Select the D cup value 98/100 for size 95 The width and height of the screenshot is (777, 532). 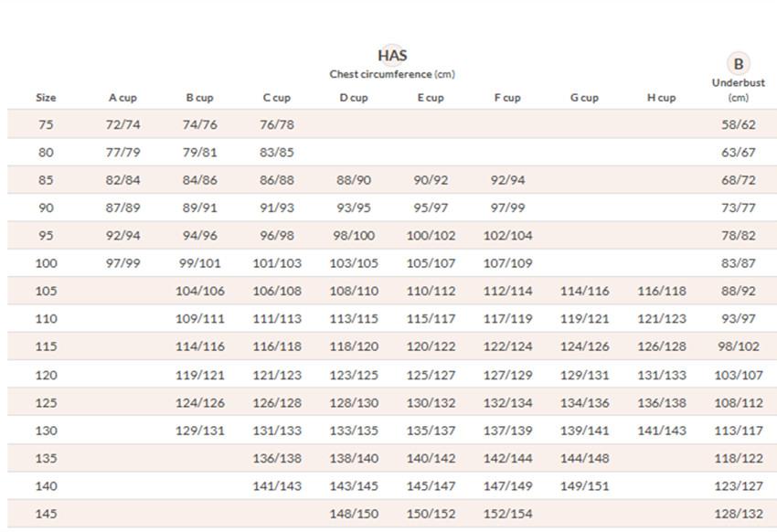354,236
